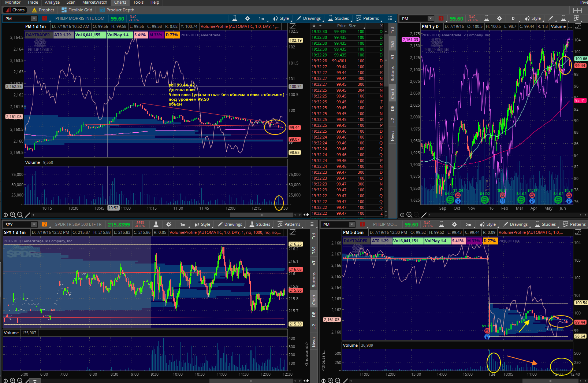
Task: Toggle red symbol link number 1 on PM chart
Action: tap(45, 18)
